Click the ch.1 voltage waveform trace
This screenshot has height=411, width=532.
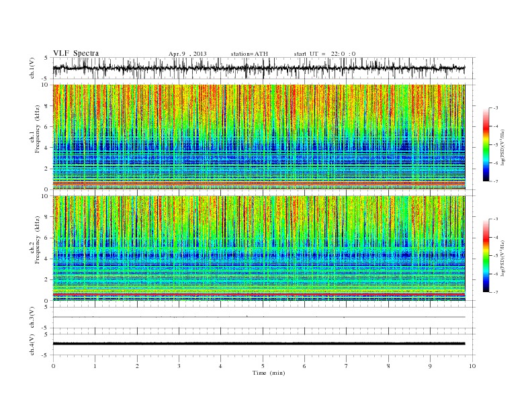(259, 68)
